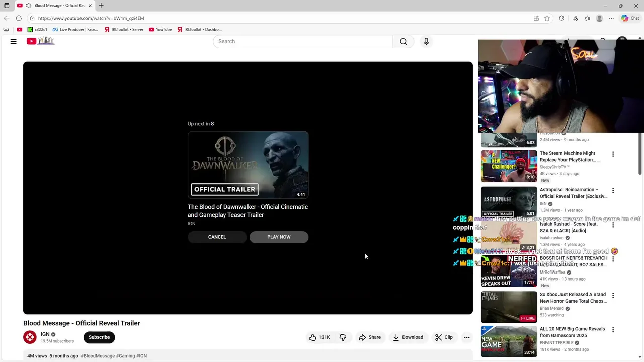This screenshot has width=644, height=362.
Task: Close the Blood Message tab
Action: [x=91, y=6]
